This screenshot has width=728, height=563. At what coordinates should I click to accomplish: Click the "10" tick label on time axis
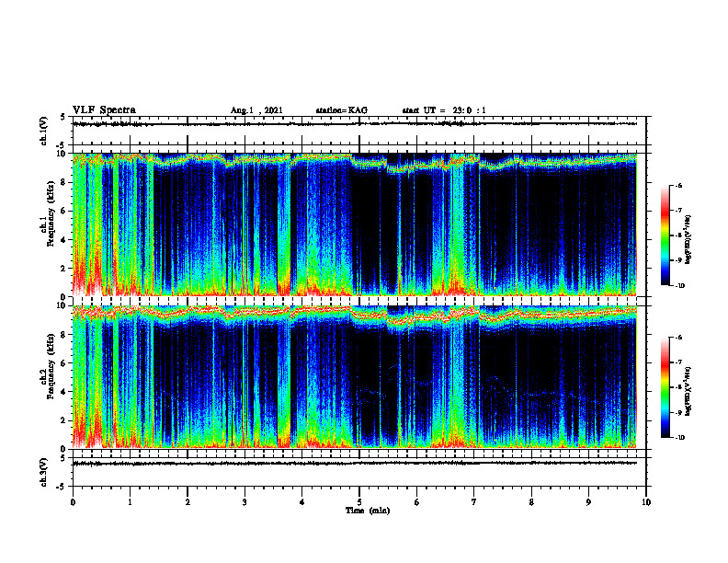tap(646, 502)
